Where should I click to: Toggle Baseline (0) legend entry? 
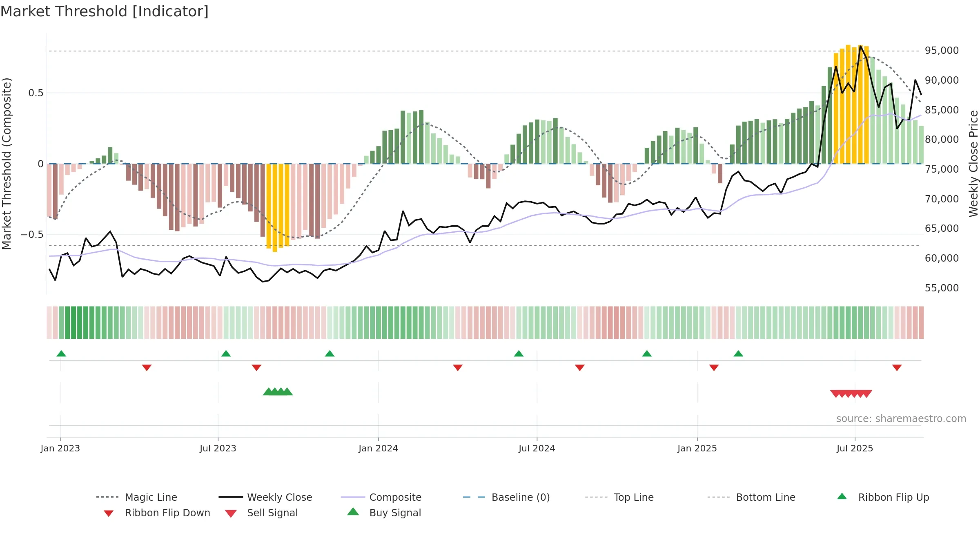coord(506,497)
